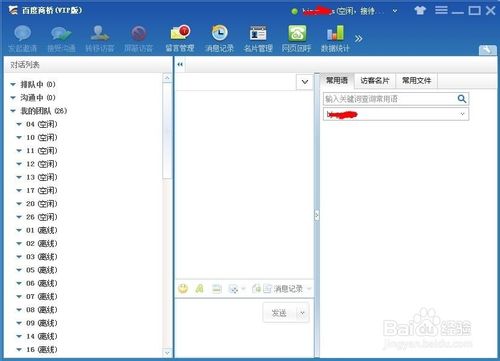Image resolution: width=500 pixels, height=361 pixels.
Task: Click the 发送 send button
Action: coord(279,313)
